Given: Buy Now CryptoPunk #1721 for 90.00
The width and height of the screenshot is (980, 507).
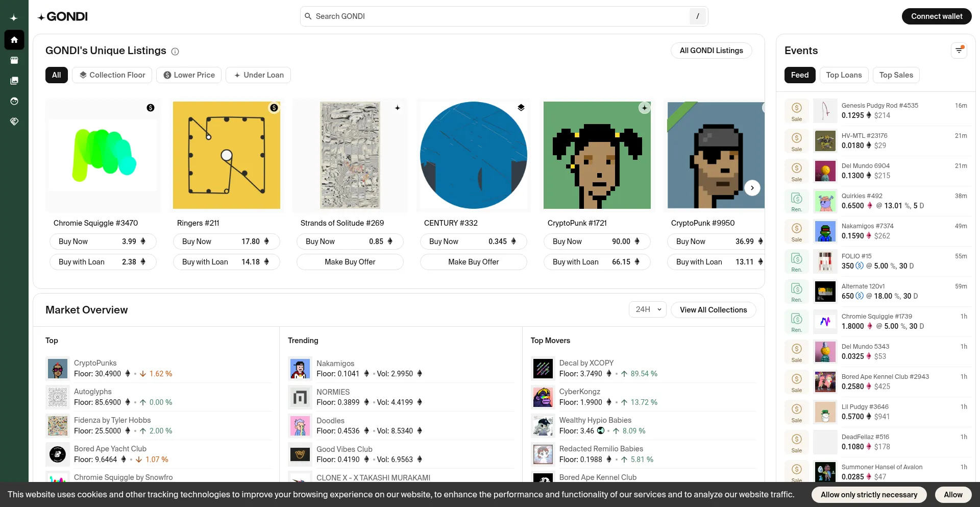Looking at the screenshot, I should point(597,242).
